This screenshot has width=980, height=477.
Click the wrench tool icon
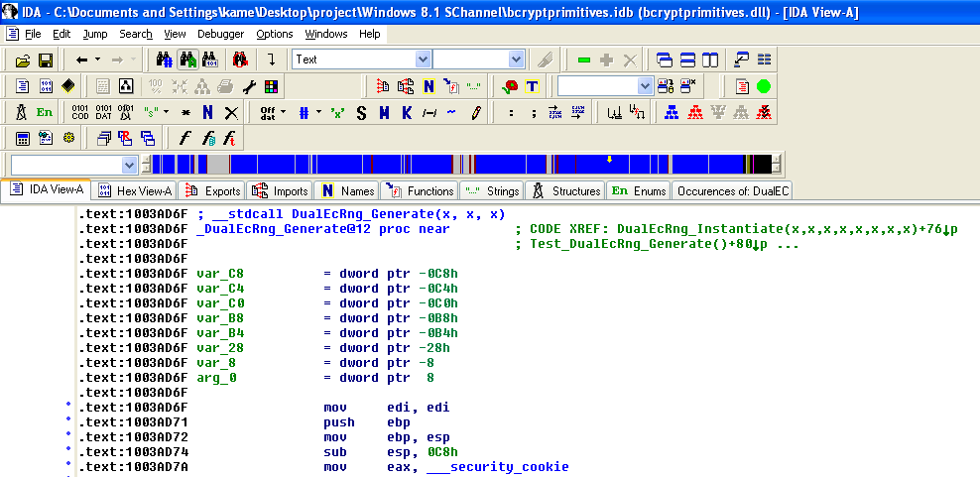[249, 86]
